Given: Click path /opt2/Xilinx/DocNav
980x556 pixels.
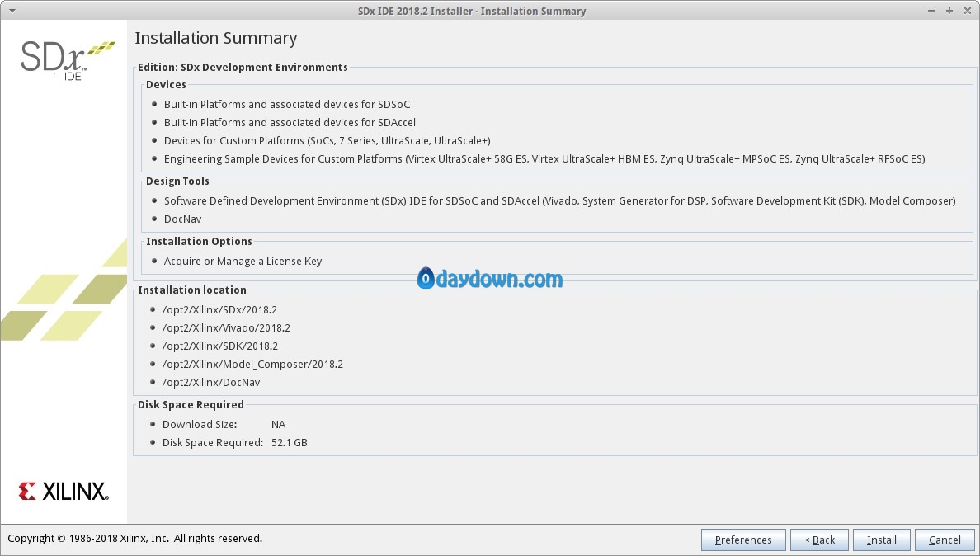Looking at the screenshot, I should pyautogui.click(x=210, y=382).
